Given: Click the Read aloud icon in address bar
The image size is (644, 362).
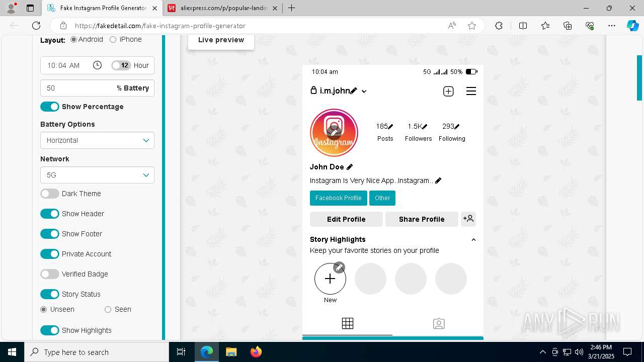Looking at the screenshot, I should [452, 26].
